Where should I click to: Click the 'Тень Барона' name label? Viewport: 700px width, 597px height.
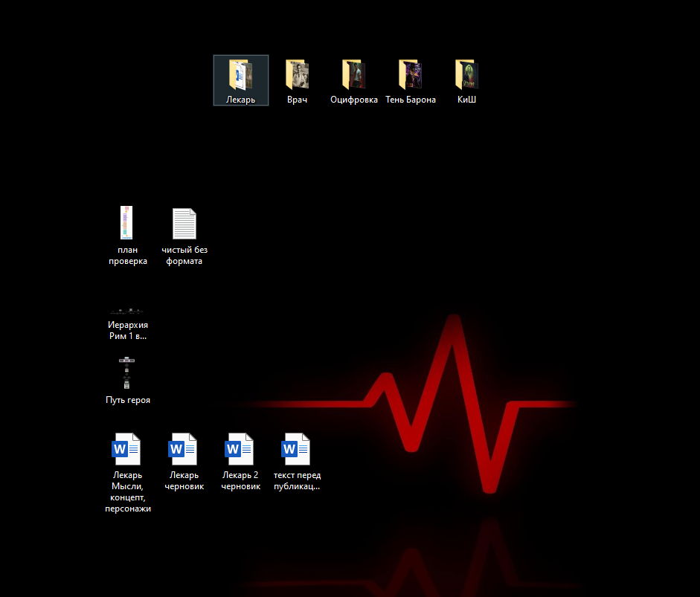coord(411,100)
